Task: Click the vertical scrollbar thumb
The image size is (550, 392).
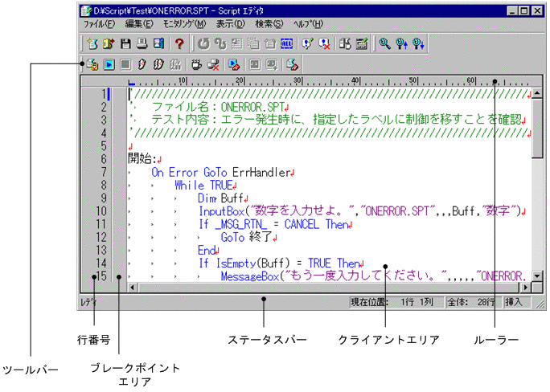Action: tap(537, 129)
